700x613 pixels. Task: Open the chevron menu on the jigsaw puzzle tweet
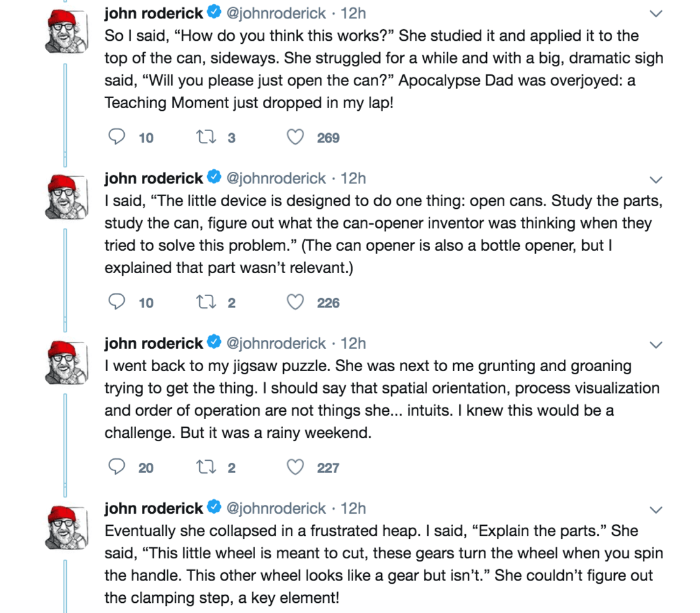pyautogui.click(x=655, y=344)
